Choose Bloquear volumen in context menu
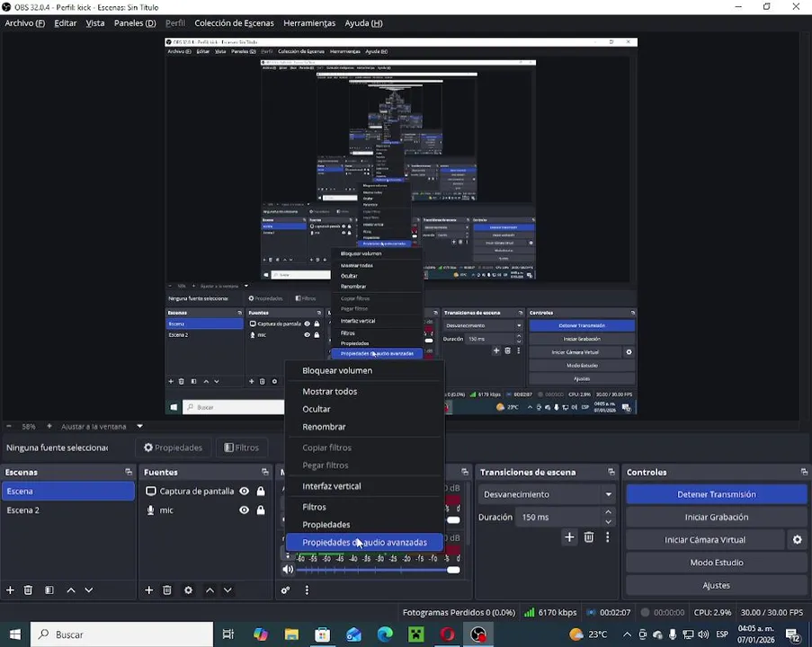Viewport: 812px width, 647px height. (364, 370)
